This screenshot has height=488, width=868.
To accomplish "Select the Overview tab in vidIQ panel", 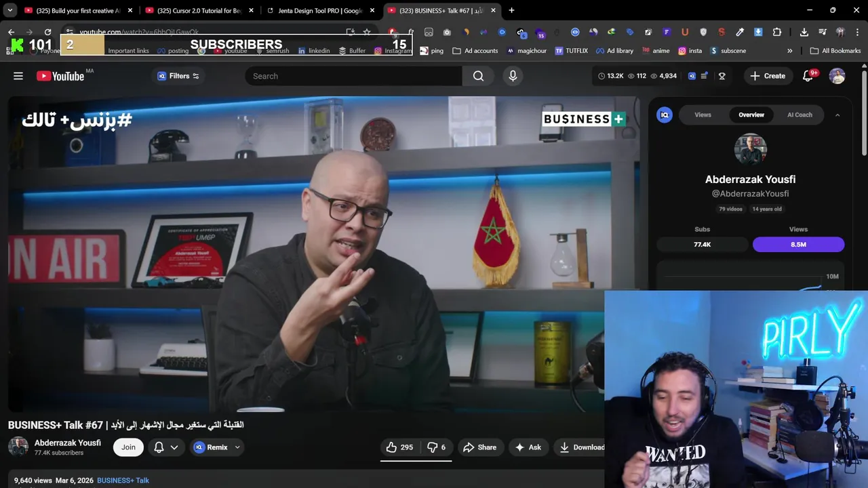I will [751, 115].
